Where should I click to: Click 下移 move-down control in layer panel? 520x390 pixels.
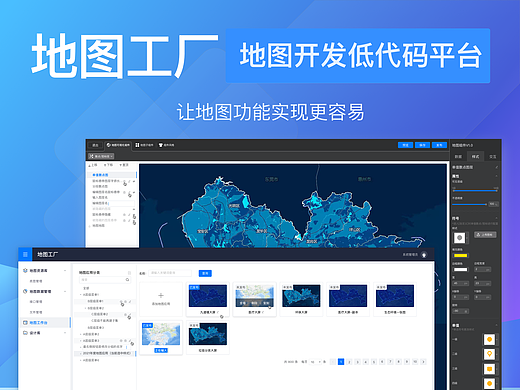click(x=108, y=165)
